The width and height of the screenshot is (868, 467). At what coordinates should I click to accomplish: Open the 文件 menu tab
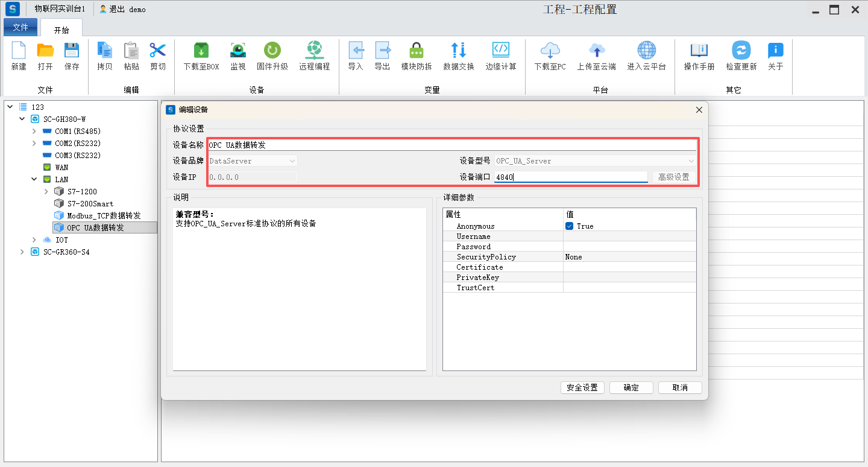[20, 28]
